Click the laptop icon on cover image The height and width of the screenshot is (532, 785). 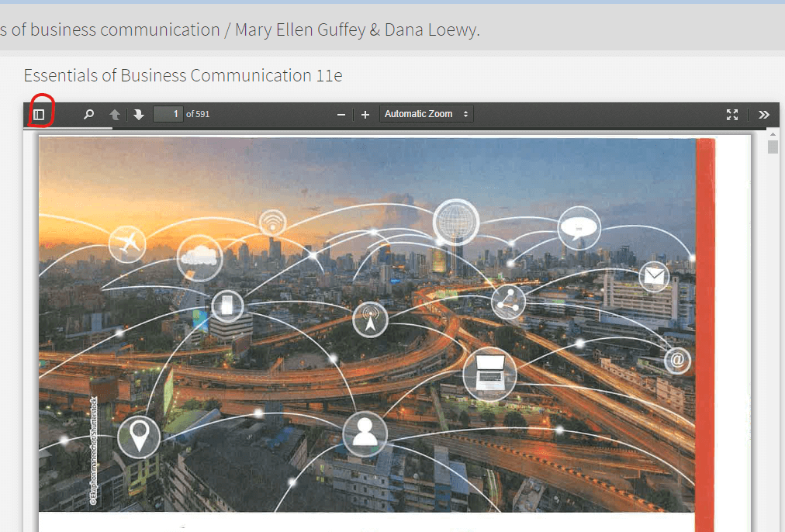[489, 374]
